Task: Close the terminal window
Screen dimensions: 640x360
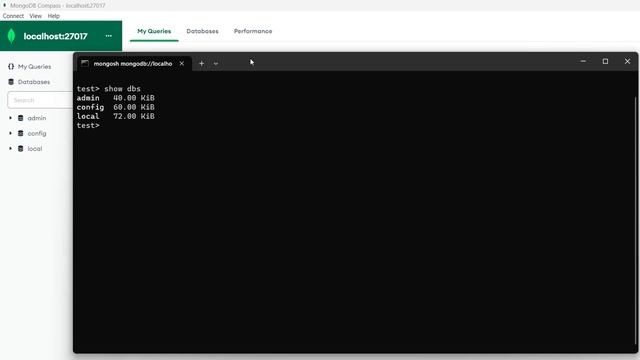Action: tap(627, 61)
